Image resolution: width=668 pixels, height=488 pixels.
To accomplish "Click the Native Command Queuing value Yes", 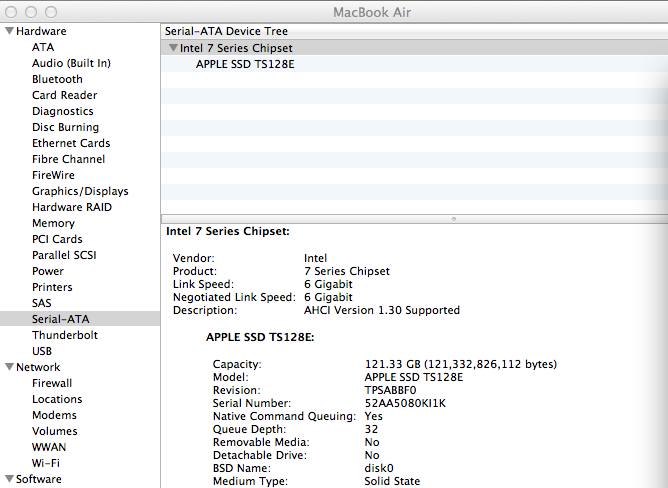I will [x=373, y=416].
